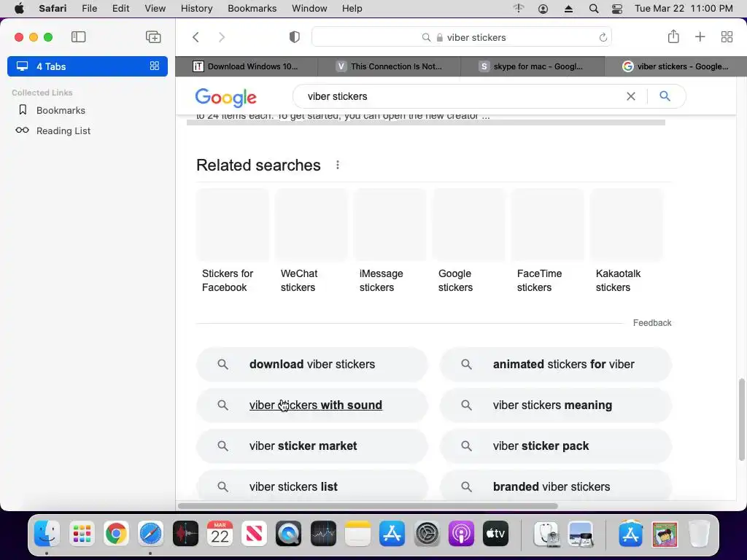The height and width of the screenshot is (560, 747).
Task: Open the Bookmarks menu
Action: [252, 9]
